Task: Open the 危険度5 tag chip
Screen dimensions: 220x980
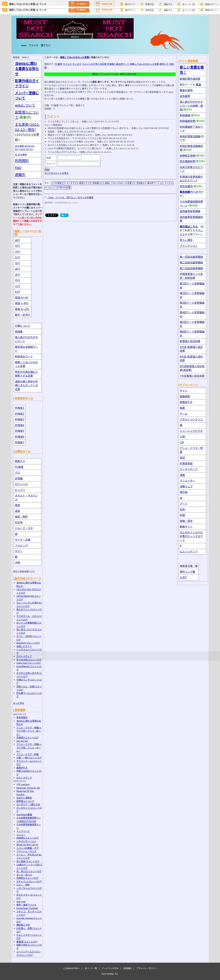Action: tap(95, 183)
